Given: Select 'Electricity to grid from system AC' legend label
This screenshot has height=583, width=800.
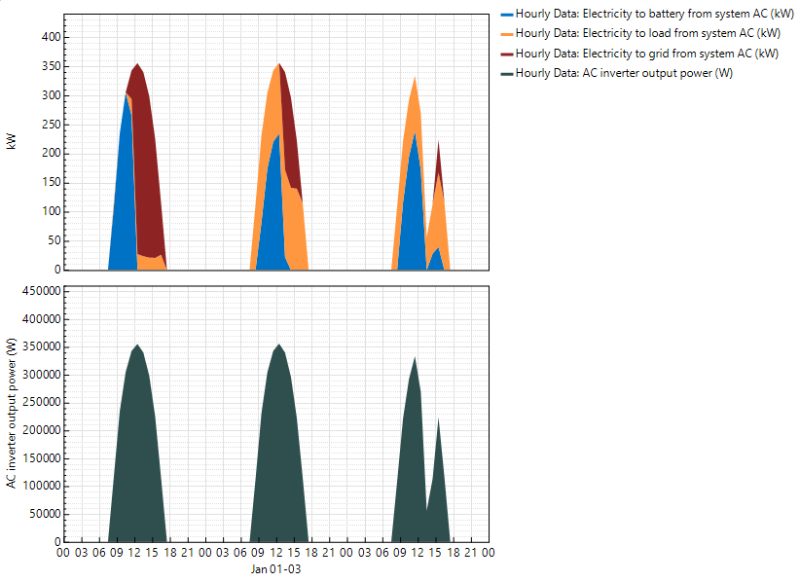Looking at the screenshot, I should (x=641, y=54).
